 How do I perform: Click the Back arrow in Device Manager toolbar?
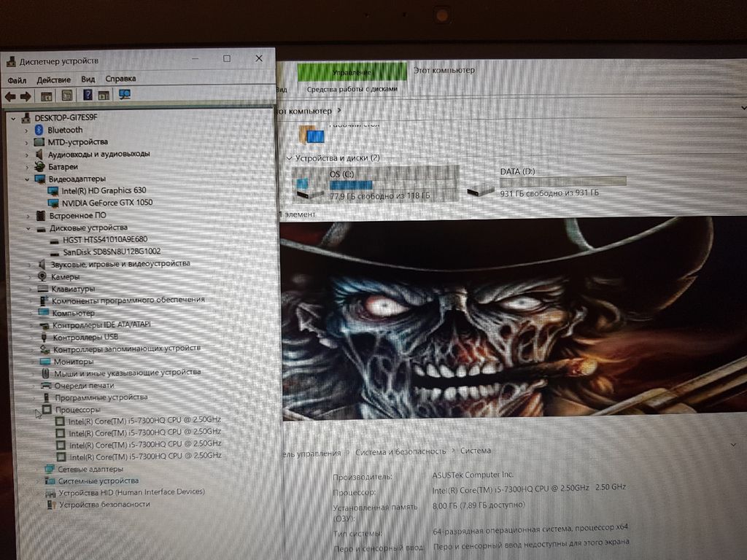10,96
